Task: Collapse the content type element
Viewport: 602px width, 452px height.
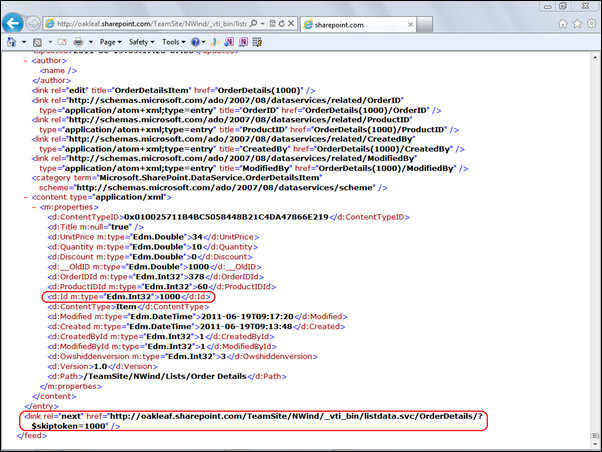Action: 26,197
